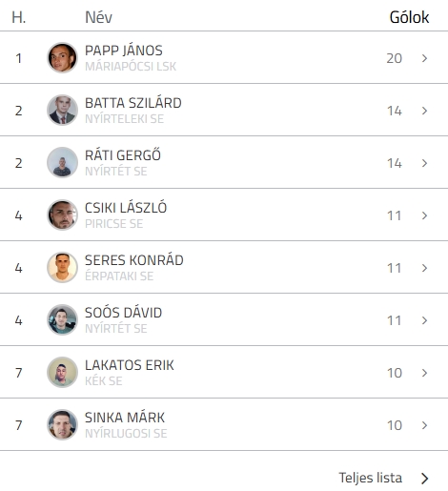Open chevron next to Batta Szilárd's 14 goals
Viewport: 448px width, 491px height.
tap(424, 111)
